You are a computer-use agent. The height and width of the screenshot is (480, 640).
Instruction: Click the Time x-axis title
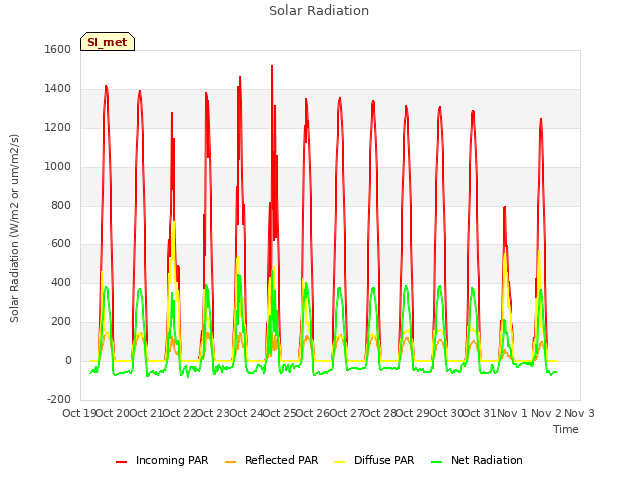tap(566, 429)
